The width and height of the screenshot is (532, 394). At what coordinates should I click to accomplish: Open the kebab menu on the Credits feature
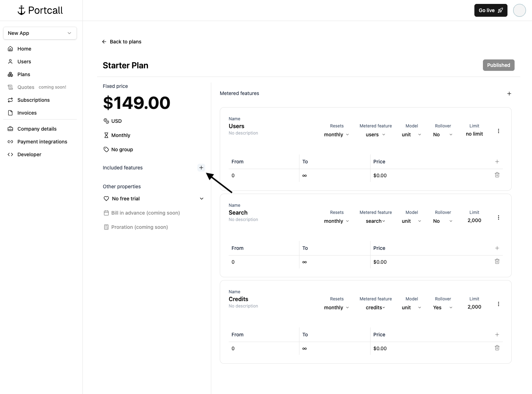[498, 304]
